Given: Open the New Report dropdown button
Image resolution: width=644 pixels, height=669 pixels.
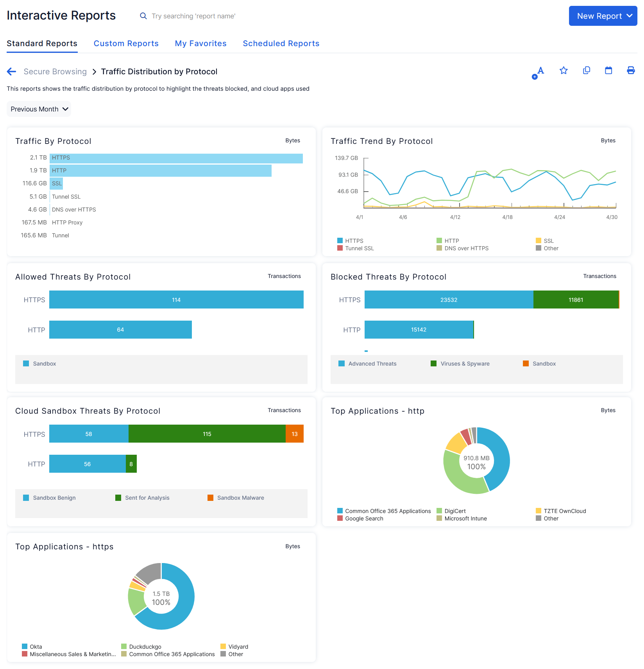Looking at the screenshot, I should tap(603, 16).
